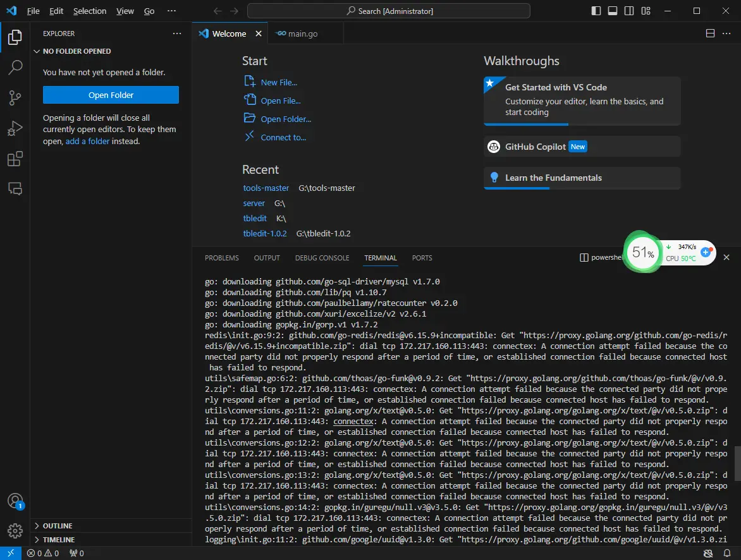
Task: Switch to the DEBUG CONSOLE tab
Action: pos(322,257)
